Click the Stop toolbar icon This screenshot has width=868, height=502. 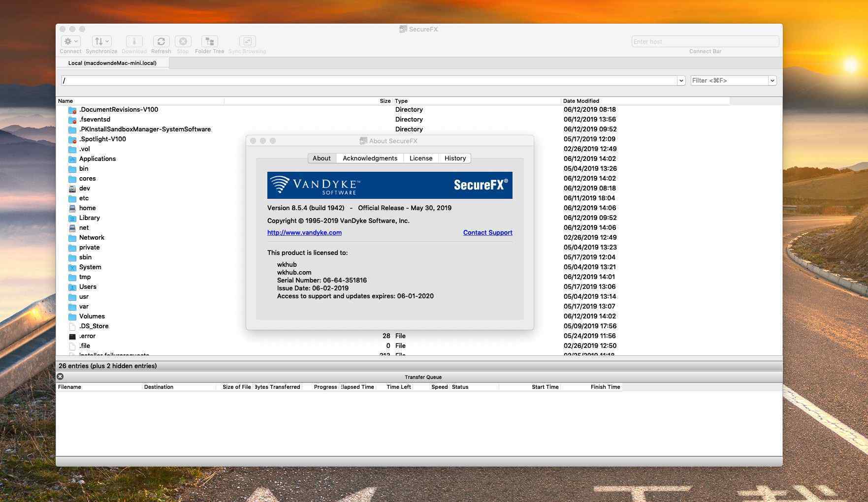[183, 41]
